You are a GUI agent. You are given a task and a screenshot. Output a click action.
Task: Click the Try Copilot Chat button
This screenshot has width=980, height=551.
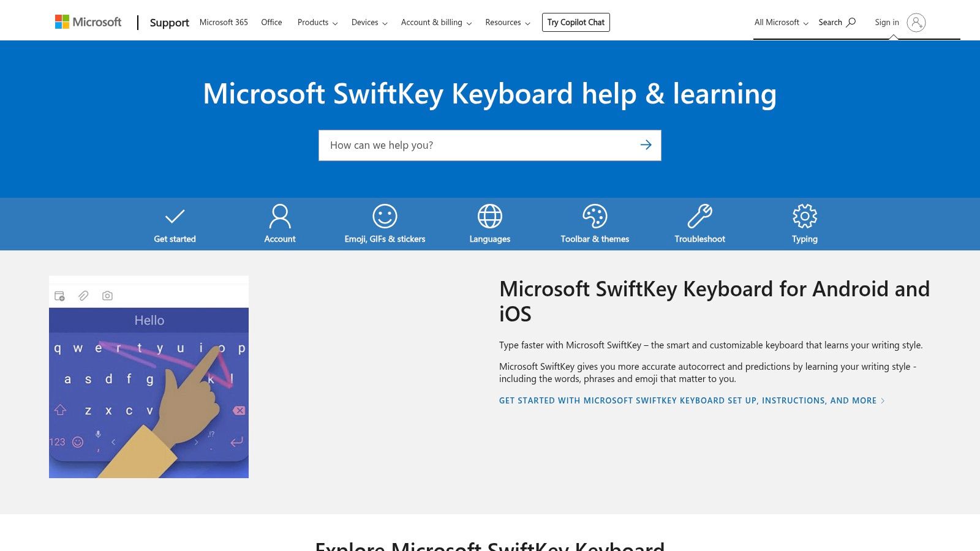click(576, 23)
